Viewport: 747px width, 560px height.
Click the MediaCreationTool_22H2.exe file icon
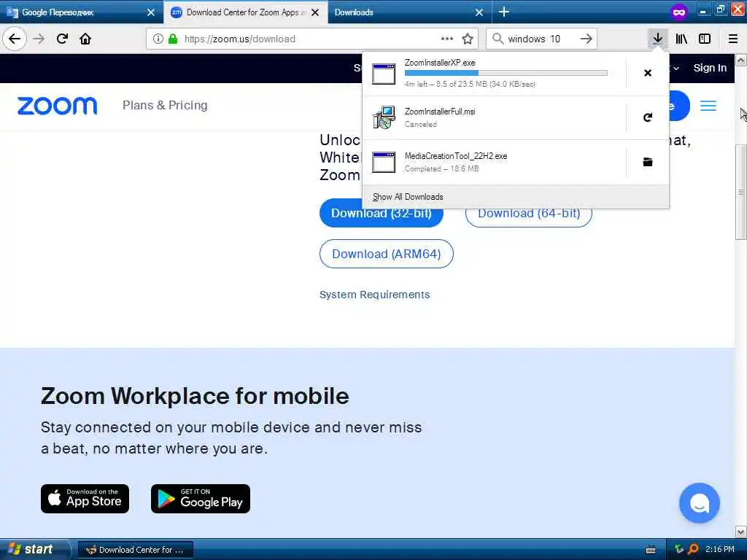tap(384, 162)
